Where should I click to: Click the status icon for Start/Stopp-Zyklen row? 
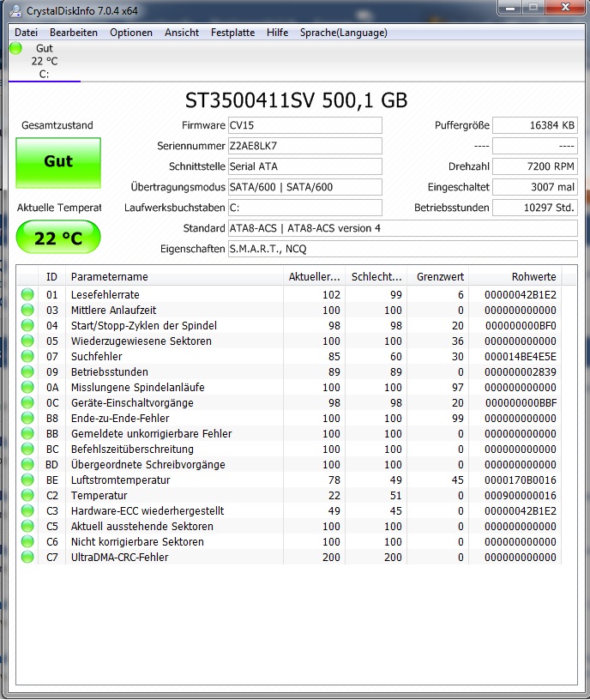point(27,325)
